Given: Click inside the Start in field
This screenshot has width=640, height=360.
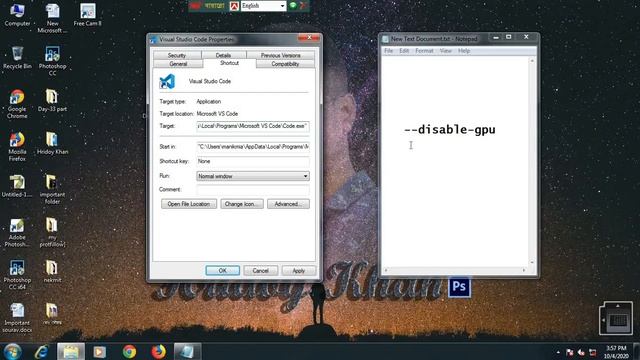Looking at the screenshot, I should point(253,147).
